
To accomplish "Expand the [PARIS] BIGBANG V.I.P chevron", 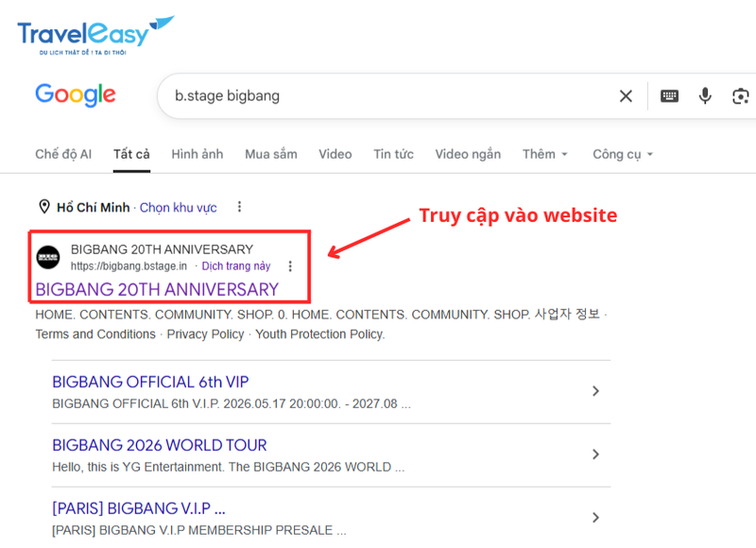I will pyautogui.click(x=596, y=517).
